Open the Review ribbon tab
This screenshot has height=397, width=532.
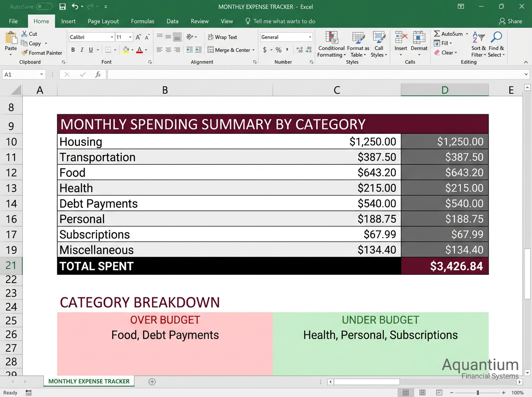[x=199, y=21]
